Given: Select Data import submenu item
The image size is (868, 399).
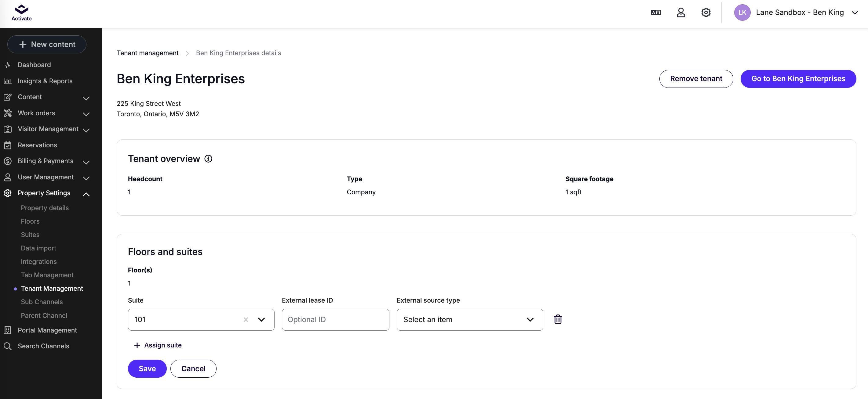Looking at the screenshot, I should click(38, 248).
